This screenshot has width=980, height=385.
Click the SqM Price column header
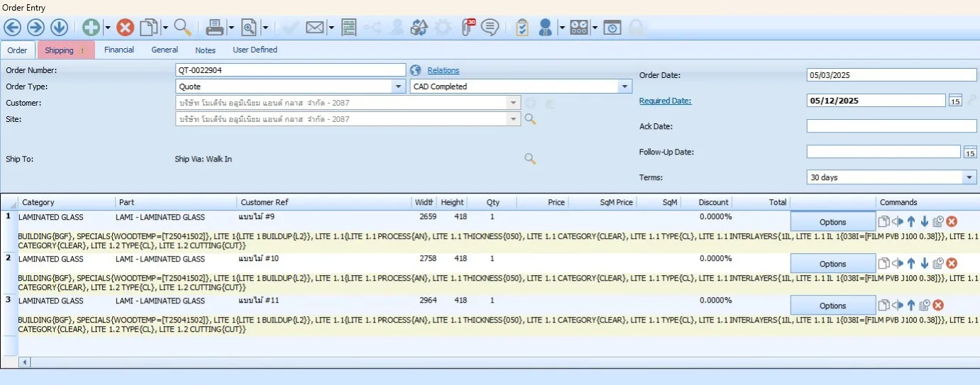601,202
